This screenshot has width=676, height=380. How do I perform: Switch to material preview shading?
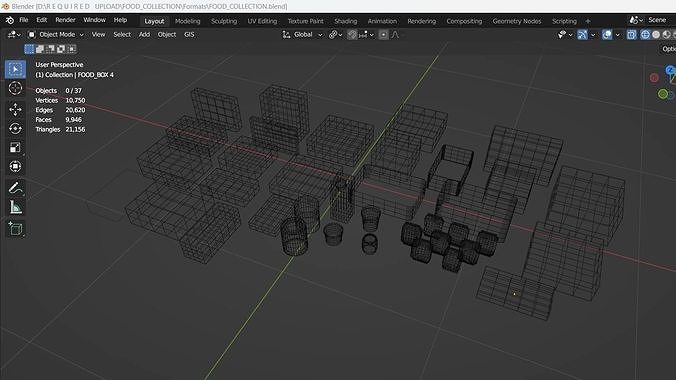tap(667, 35)
